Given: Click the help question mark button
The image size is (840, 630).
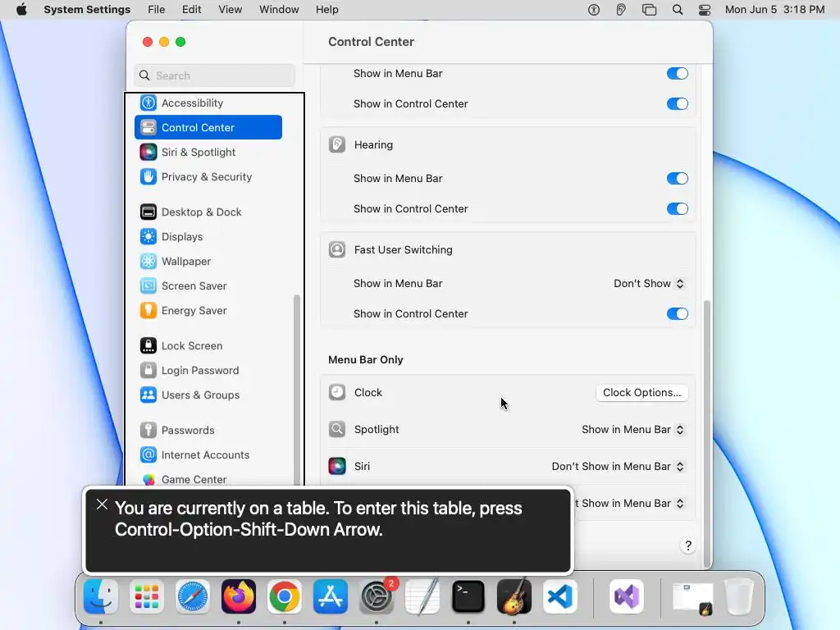Looking at the screenshot, I should coord(688,546).
